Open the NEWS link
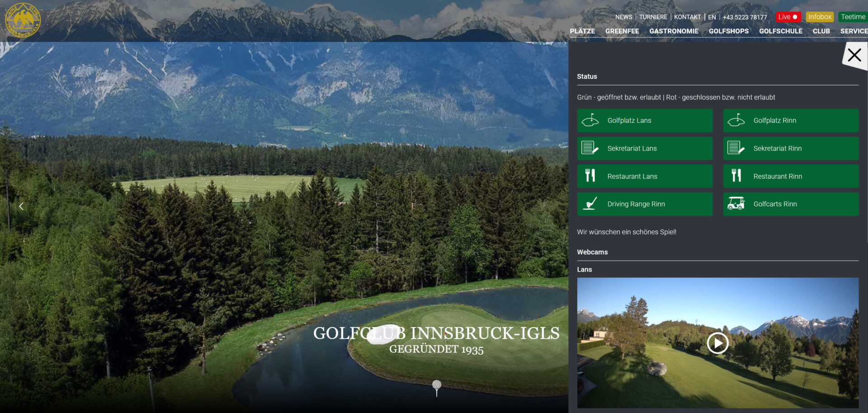The image size is (868, 413). [x=623, y=17]
